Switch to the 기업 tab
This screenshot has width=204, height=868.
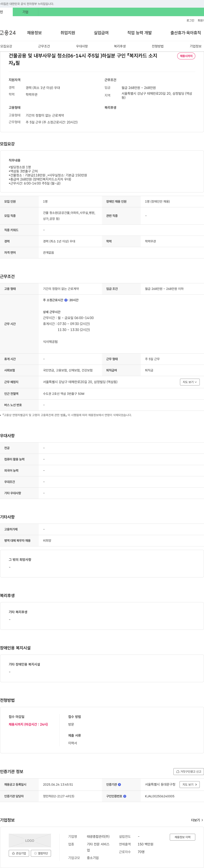coord(25,12)
